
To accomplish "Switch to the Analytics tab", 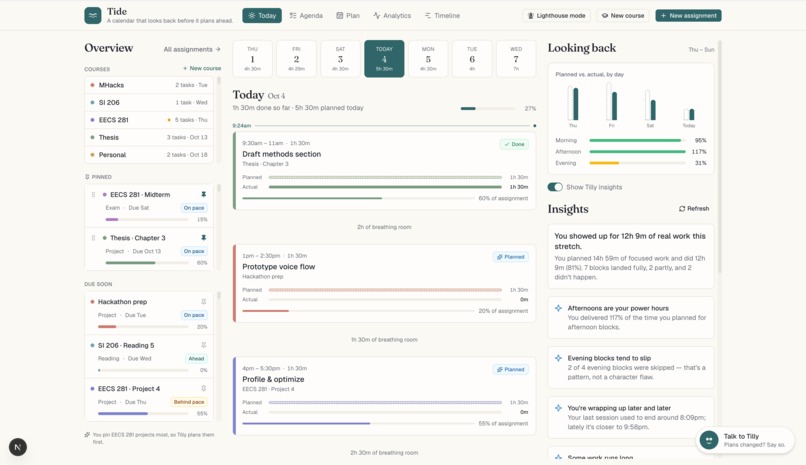I will click(392, 15).
